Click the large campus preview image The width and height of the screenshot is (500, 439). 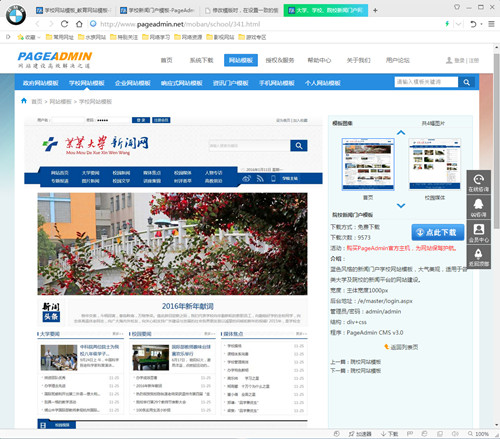[x=172, y=244]
